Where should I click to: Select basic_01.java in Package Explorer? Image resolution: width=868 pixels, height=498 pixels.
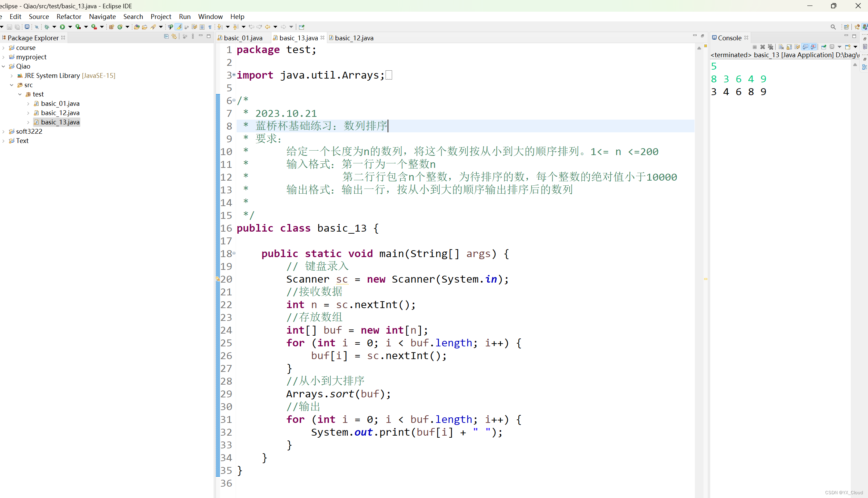[60, 103]
